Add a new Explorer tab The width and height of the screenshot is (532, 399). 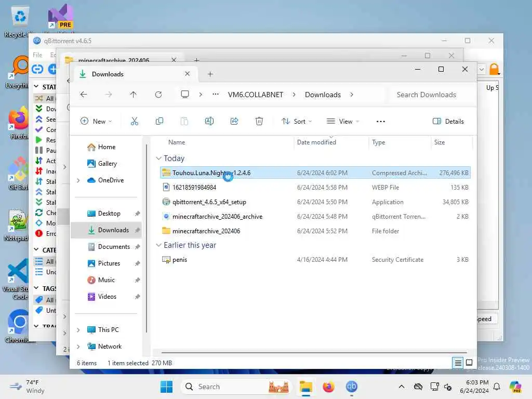(x=210, y=74)
